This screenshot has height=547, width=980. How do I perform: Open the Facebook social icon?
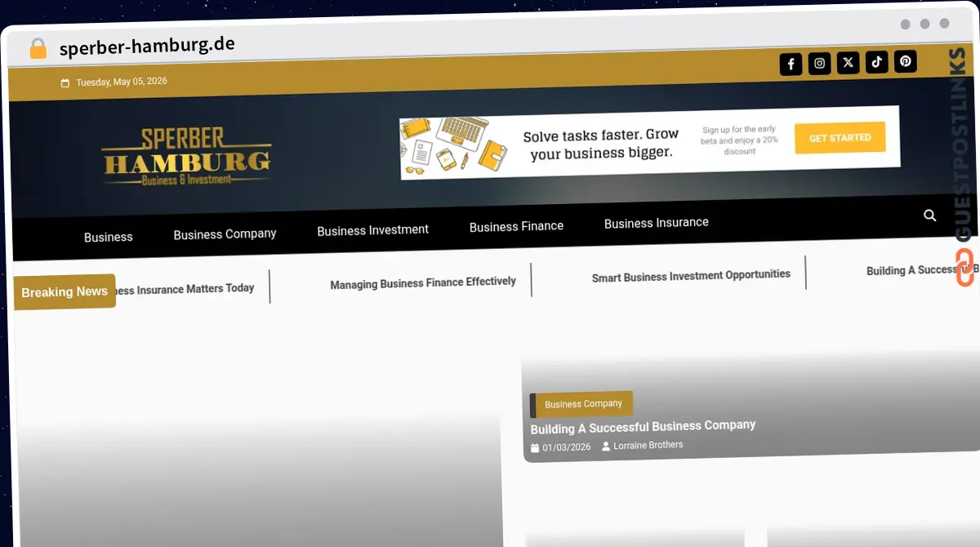(x=791, y=64)
